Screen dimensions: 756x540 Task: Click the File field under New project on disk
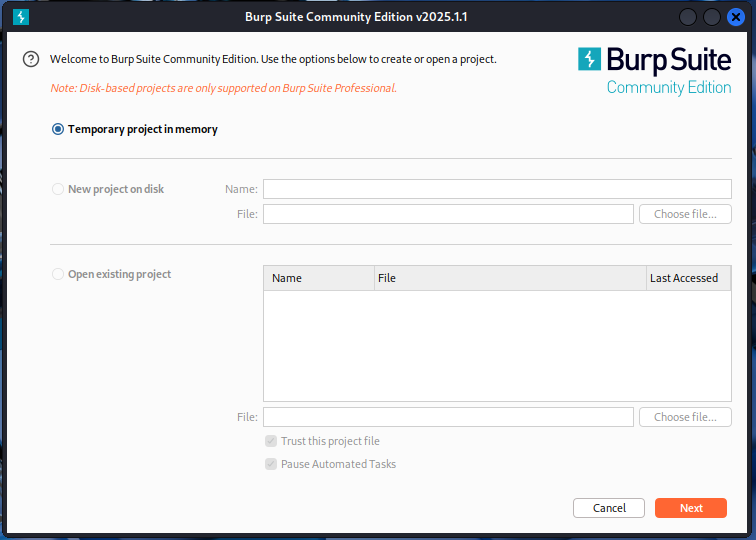pos(448,214)
